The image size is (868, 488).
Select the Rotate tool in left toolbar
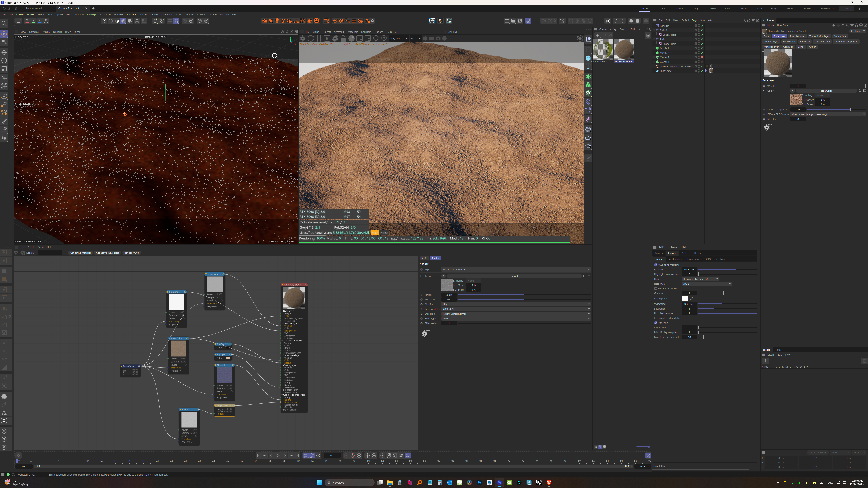[4, 61]
